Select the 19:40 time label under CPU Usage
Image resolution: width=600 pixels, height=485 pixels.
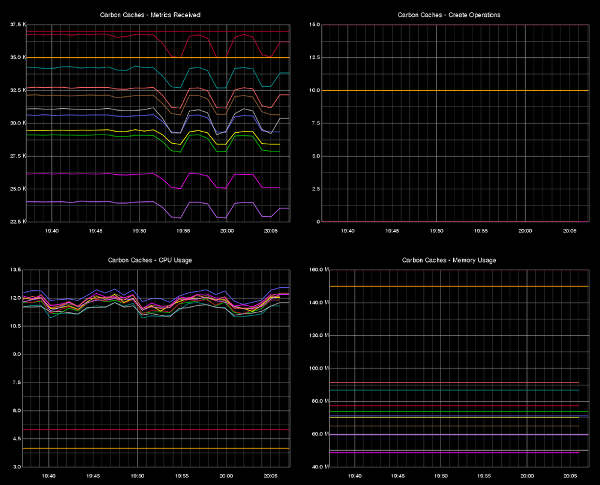(50, 477)
